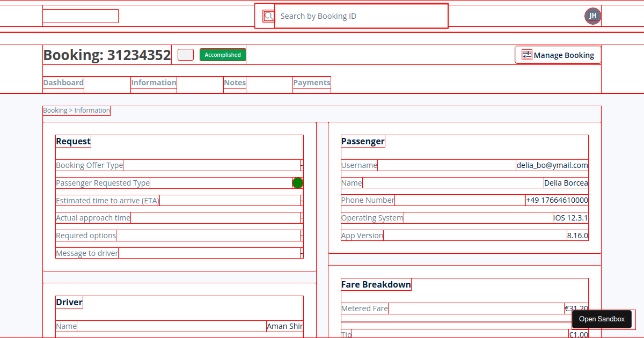Click the green status dot for Passenger Requested Type

coord(298,182)
